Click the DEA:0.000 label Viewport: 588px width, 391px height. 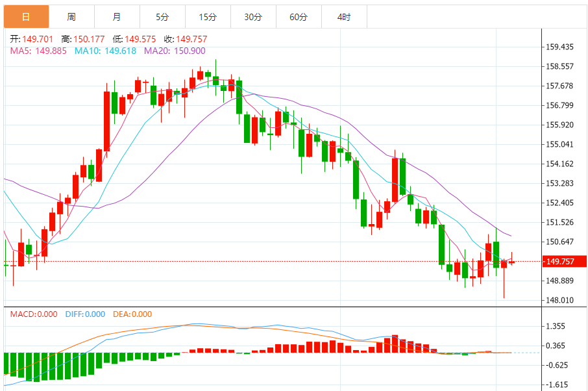[132, 314]
